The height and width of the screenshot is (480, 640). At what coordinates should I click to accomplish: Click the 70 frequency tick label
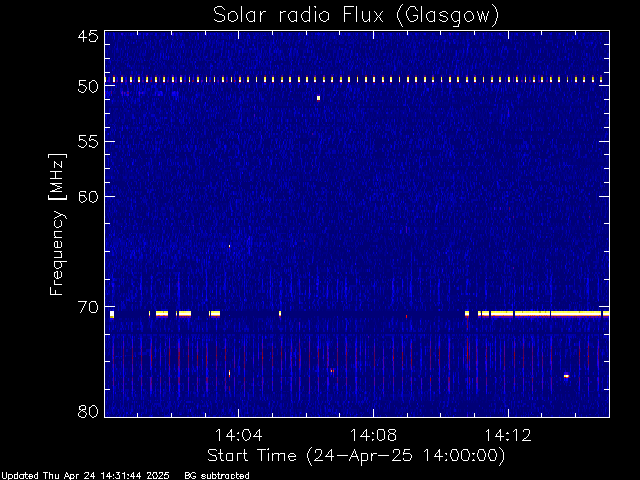tap(88, 307)
